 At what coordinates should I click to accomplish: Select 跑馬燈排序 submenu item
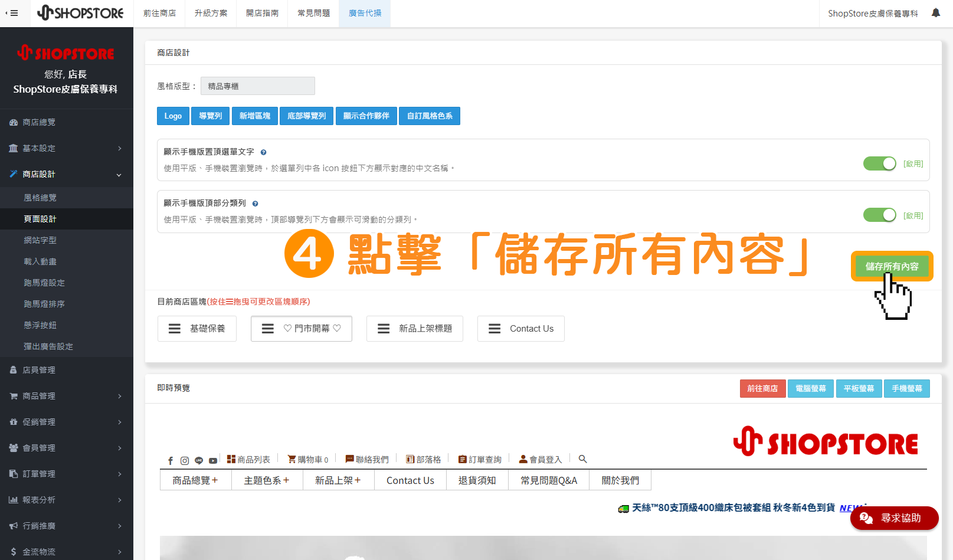click(67, 304)
